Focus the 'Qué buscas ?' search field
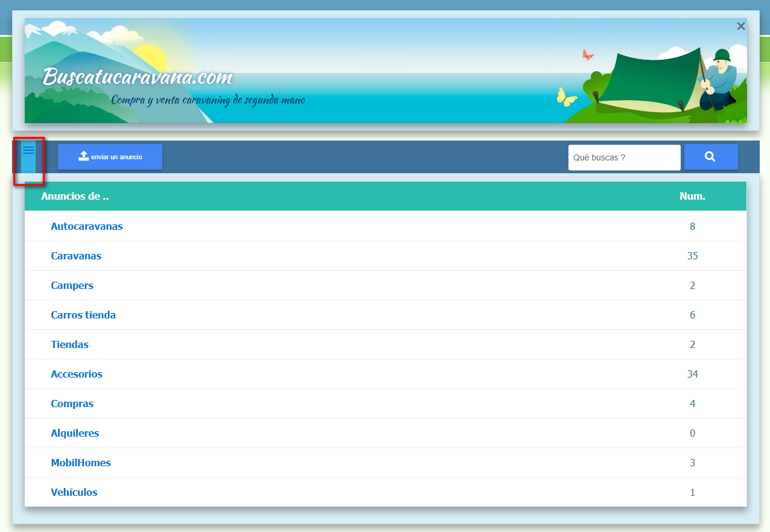This screenshot has width=770, height=532. click(x=625, y=157)
